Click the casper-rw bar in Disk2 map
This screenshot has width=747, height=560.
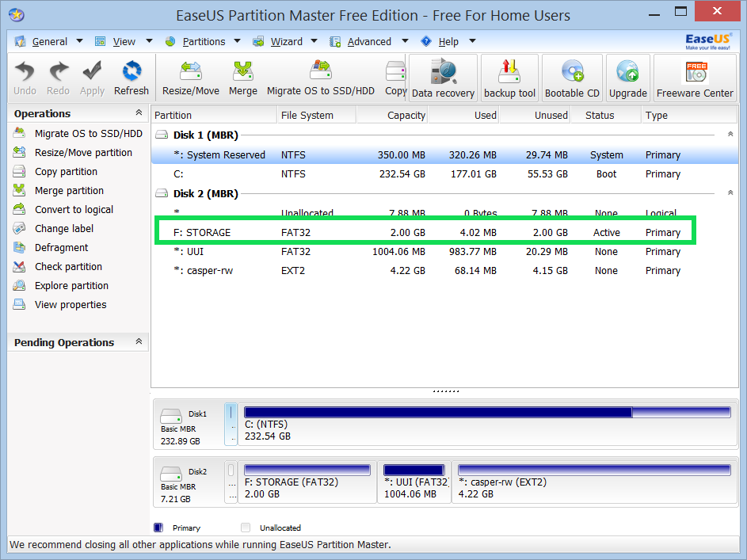point(595,470)
